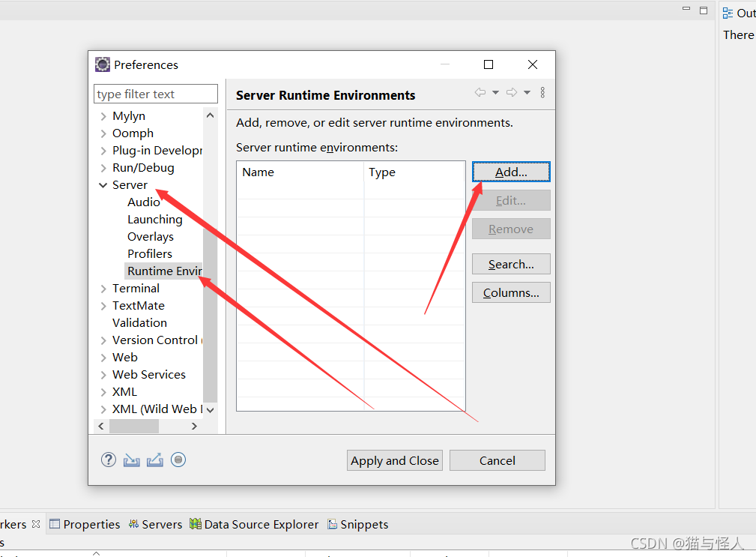Select the Validation preference page
Image resolution: width=756 pixels, height=557 pixels.
(x=139, y=322)
